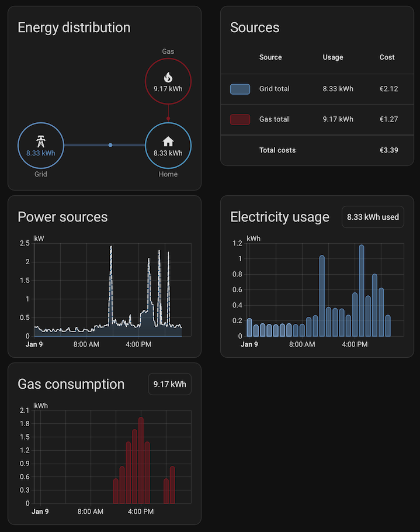Click the 8.33 kWh used badge
Image resolution: width=420 pixels, height=532 pixels.
pos(373,217)
